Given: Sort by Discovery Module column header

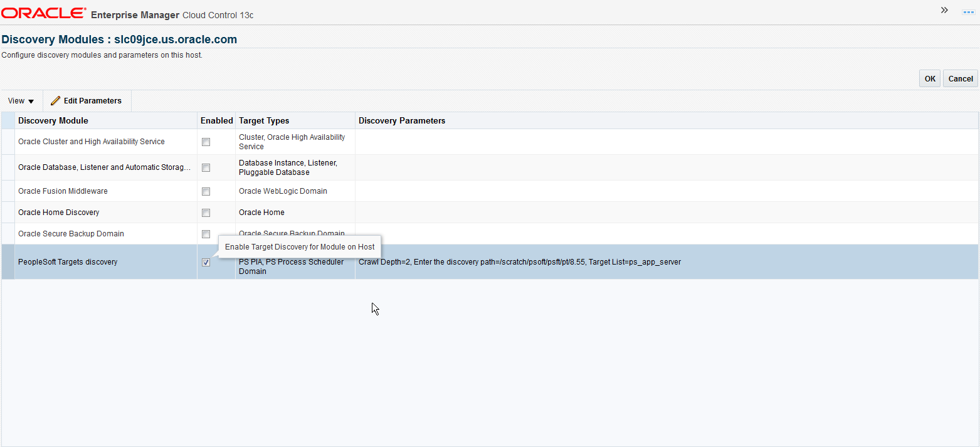Looking at the screenshot, I should (x=106, y=120).
